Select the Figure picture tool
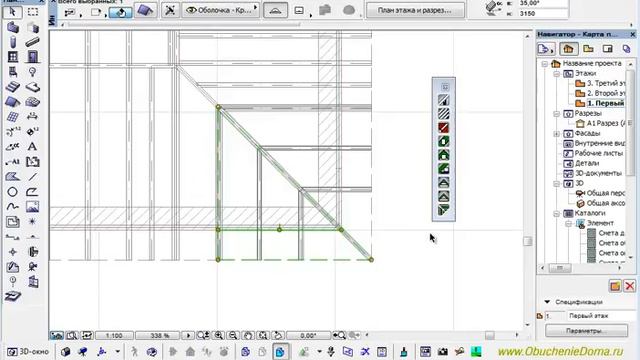 tap(33, 207)
